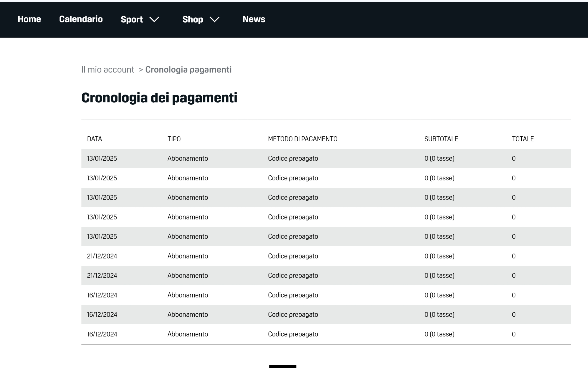Click Abbonamento in the first table row
This screenshot has width=588, height=368.
(x=188, y=158)
